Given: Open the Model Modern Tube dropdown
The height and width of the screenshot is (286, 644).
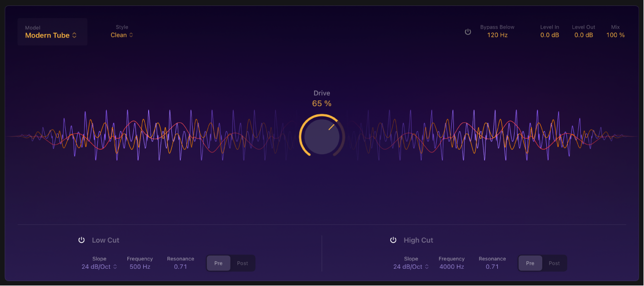Looking at the screenshot, I should tap(51, 36).
